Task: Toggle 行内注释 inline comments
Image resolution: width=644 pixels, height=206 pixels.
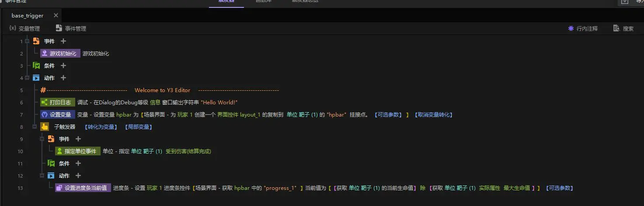Action: point(582,28)
